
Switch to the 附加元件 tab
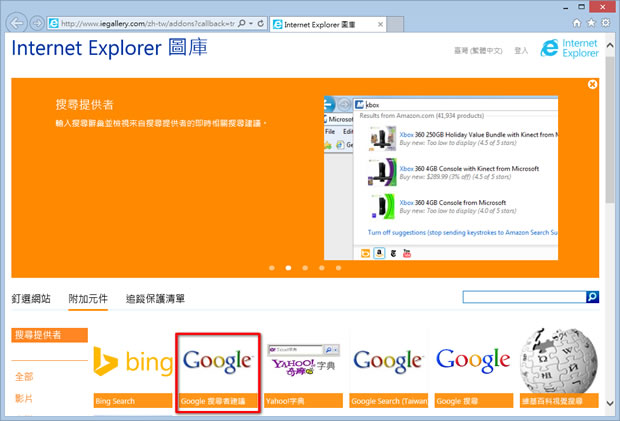coord(88,299)
